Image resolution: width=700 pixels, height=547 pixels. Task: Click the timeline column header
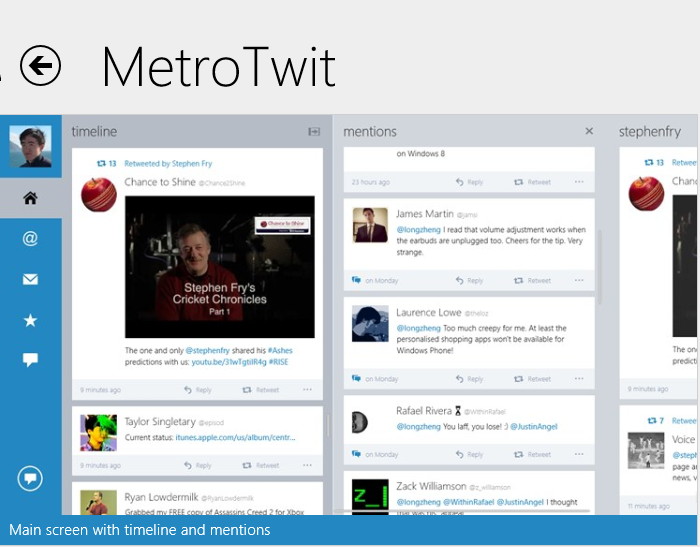94,131
